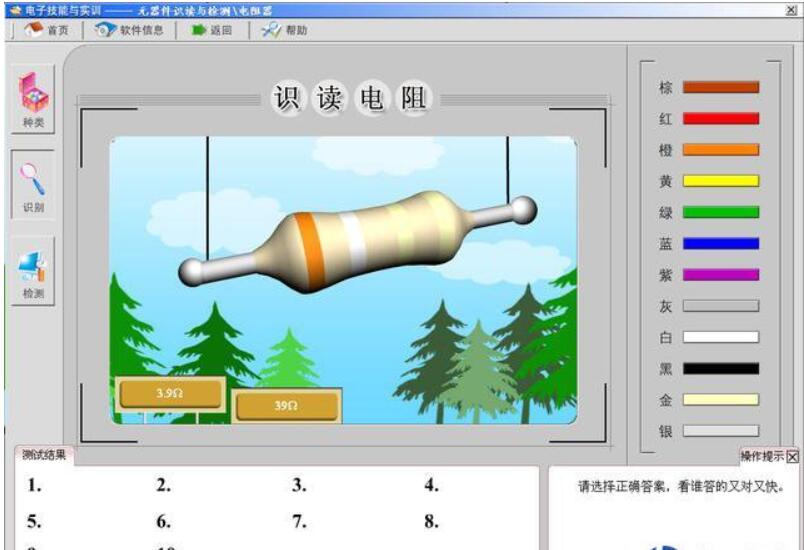Switch to the 测试结果 tab
Viewport: 804px width, 550px height.
[x=44, y=455]
